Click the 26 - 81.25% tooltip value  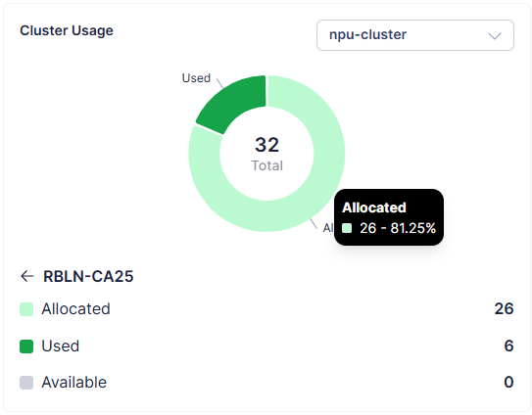coord(398,228)
